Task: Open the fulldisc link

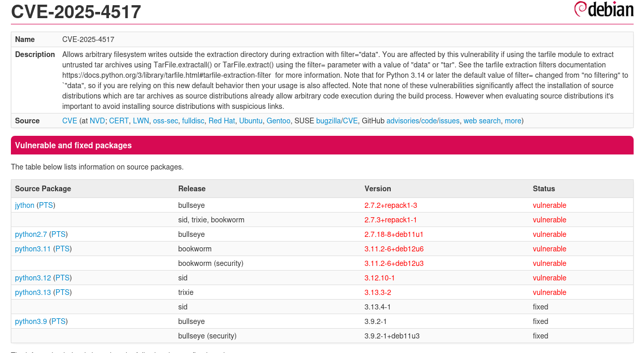Action: click(193, 121)
